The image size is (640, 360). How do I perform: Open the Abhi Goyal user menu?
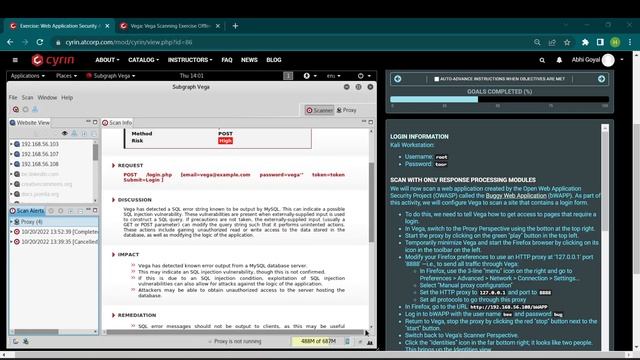pyautogui.click(x=598, y=60)
